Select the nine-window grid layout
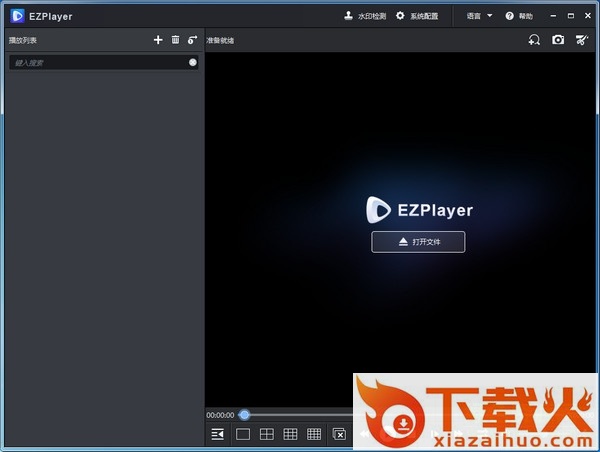600x452 pixels. click(x=290, y=434)
